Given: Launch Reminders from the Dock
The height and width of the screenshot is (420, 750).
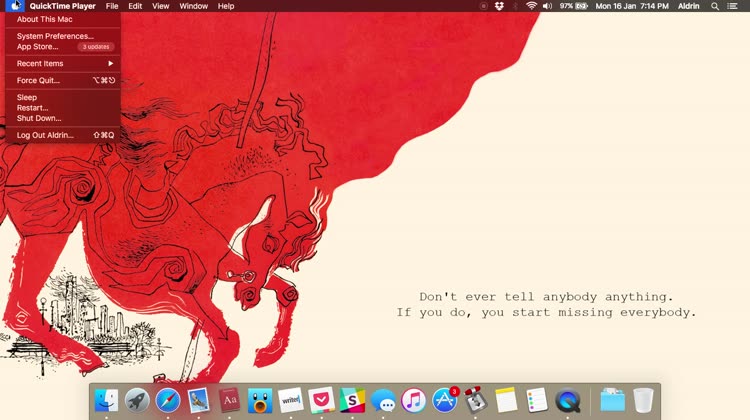Looking at the screenshot, I should [x=537, y=400].
